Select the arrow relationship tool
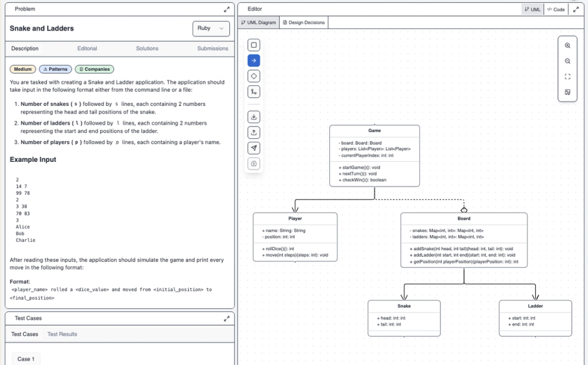This screenshot has height=365, width=588. (254, 61)
